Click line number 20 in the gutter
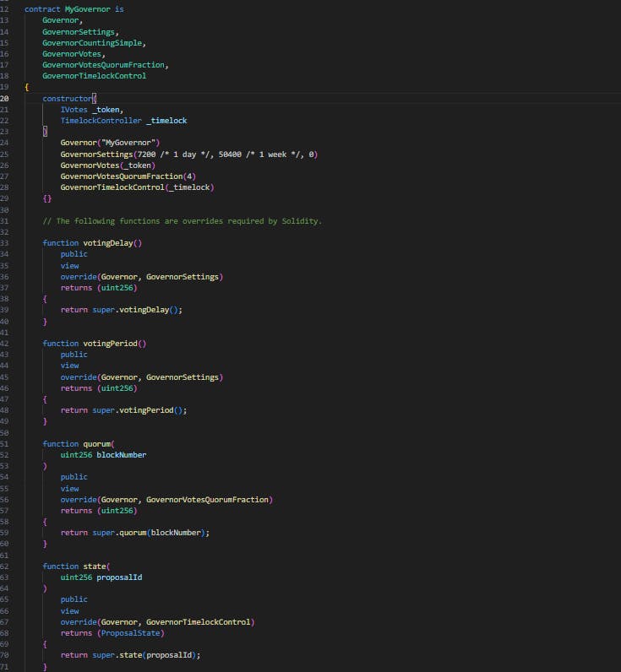This screenshot has width=621, height=672. pyautogui.click(x=5, y=98)
